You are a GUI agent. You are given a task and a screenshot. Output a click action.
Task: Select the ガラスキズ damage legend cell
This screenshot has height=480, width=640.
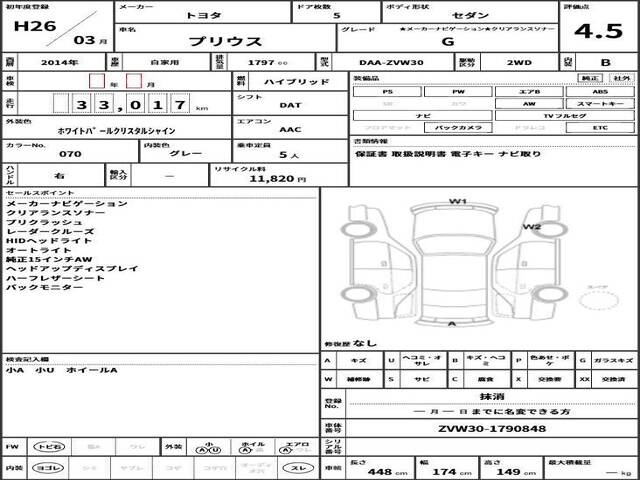click(613, 360)
